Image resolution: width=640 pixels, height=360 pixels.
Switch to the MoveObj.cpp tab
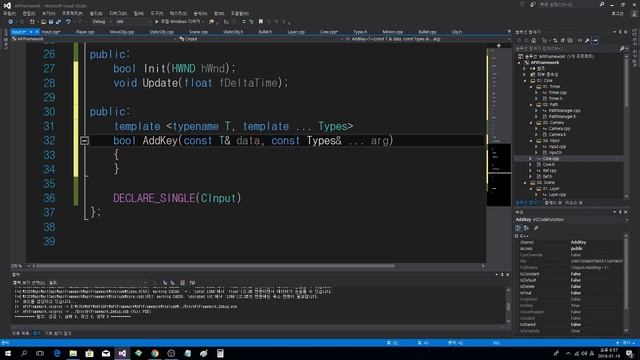pyautogui.click(x=122, y=32)
